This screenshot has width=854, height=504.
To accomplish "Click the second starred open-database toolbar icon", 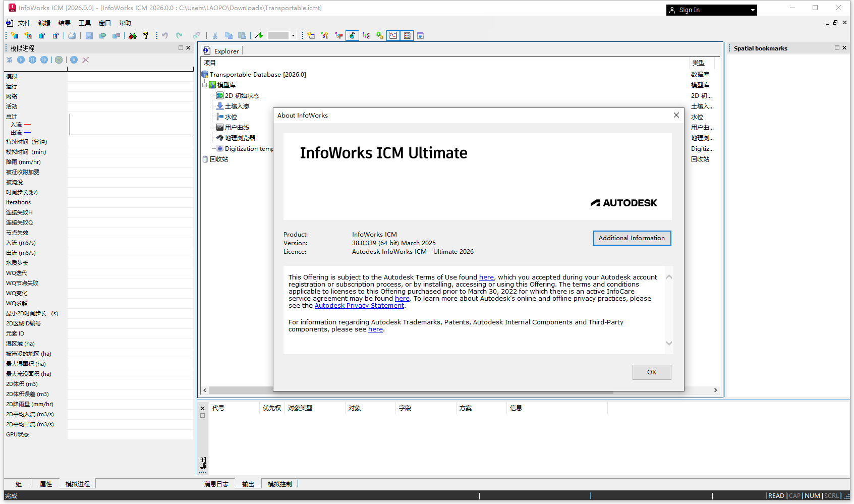I will click(28, 35).
